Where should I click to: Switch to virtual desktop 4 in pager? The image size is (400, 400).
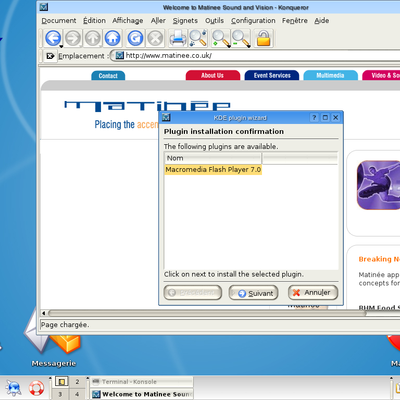point(77,394)
